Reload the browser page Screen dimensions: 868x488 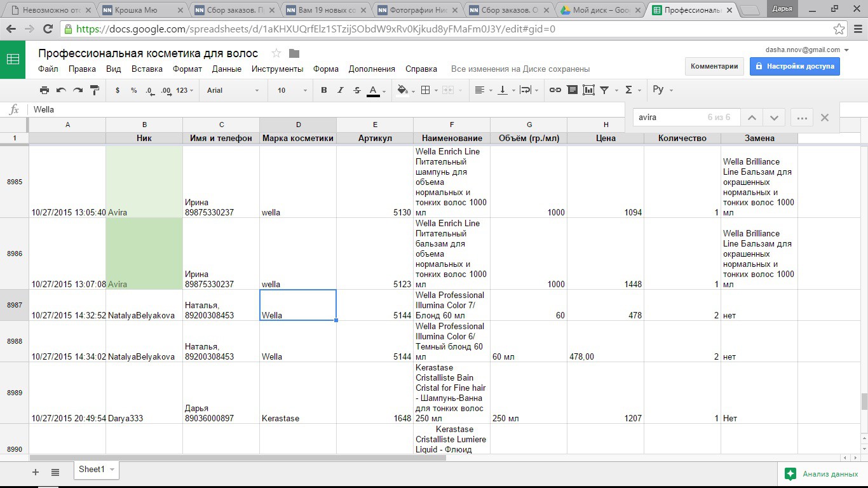[x=48, y=29]
